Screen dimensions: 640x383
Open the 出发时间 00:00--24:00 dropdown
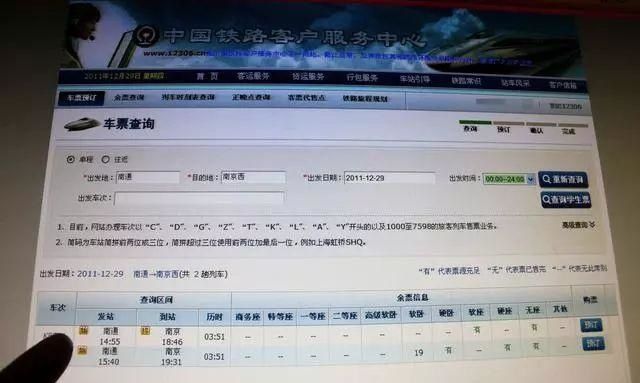pyautogui.click(x=509, y=179)
